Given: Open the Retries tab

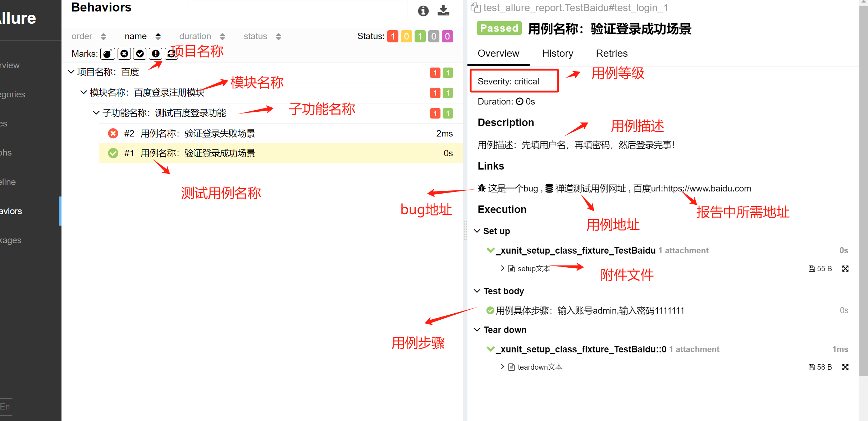Looking at the screenshot, I should (611, 53).
